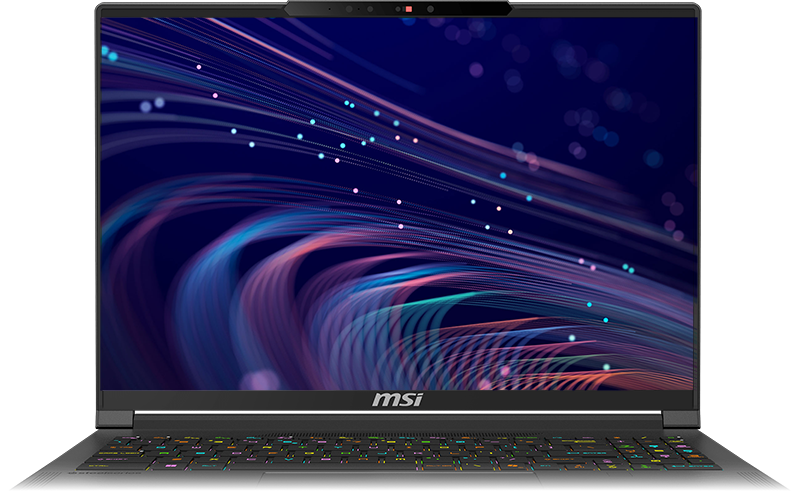This screenshot has height=496, width=800.
Task: Click the tiny microphone hole on webcam bar
Action: tap(330, 10)
